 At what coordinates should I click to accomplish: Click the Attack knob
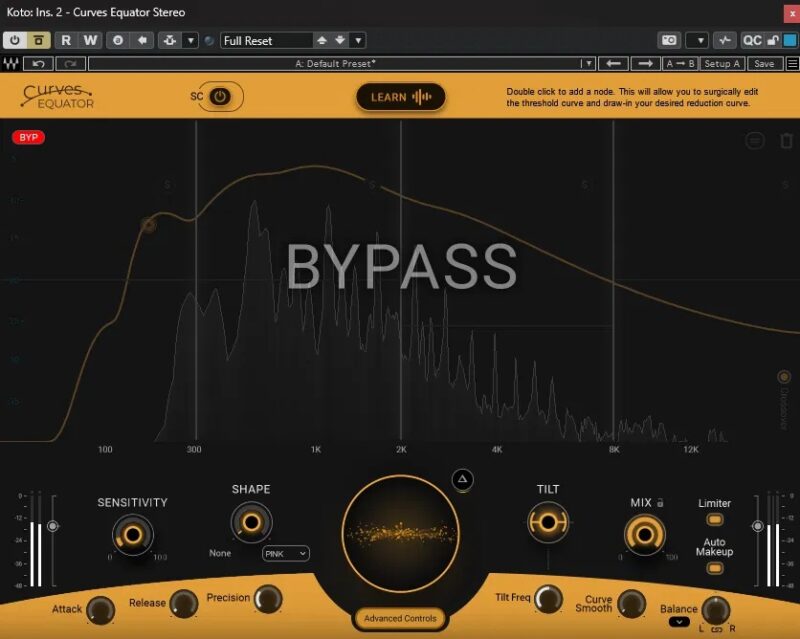pyautogui.click(x=101, y=609)
